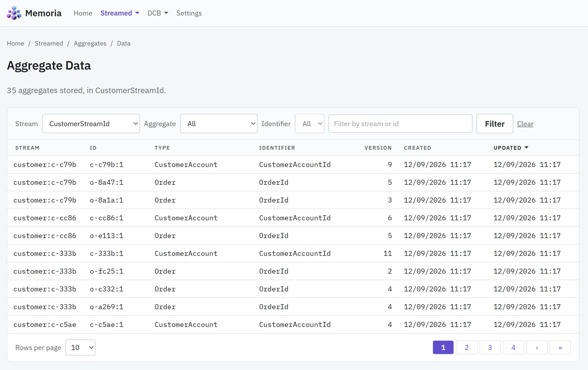Click CustomerAccountId in the c-cc86:1 row
588x370 pixels.
click(295, 218)
